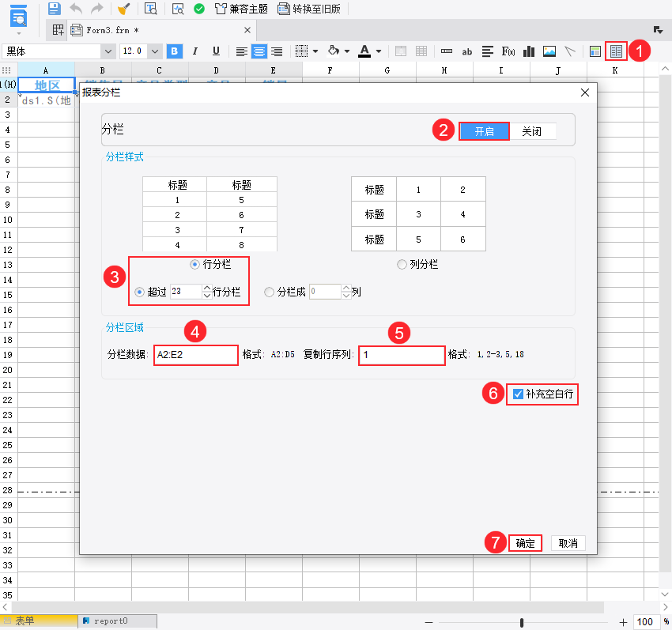The image size is (672, 630).
Task: Open the 兼容主题 theme option
Action: pos(241,9)
